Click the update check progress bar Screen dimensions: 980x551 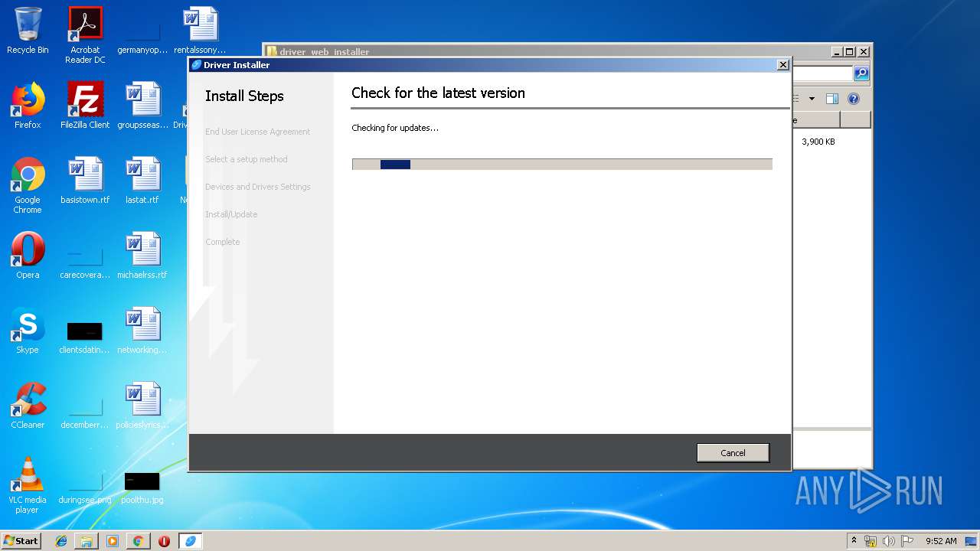click(562, 165)
